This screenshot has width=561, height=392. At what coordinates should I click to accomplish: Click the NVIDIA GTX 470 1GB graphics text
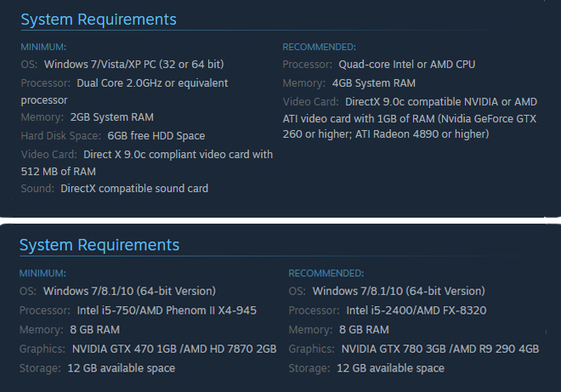pyautogui.click(x=174, y=349)
